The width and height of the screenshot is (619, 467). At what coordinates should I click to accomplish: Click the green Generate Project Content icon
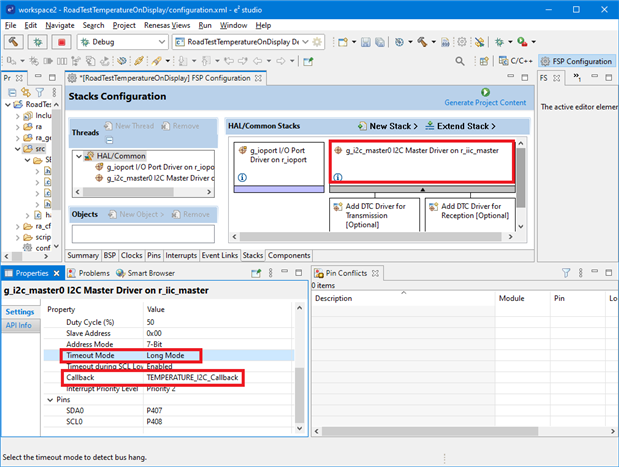[486, 92]
